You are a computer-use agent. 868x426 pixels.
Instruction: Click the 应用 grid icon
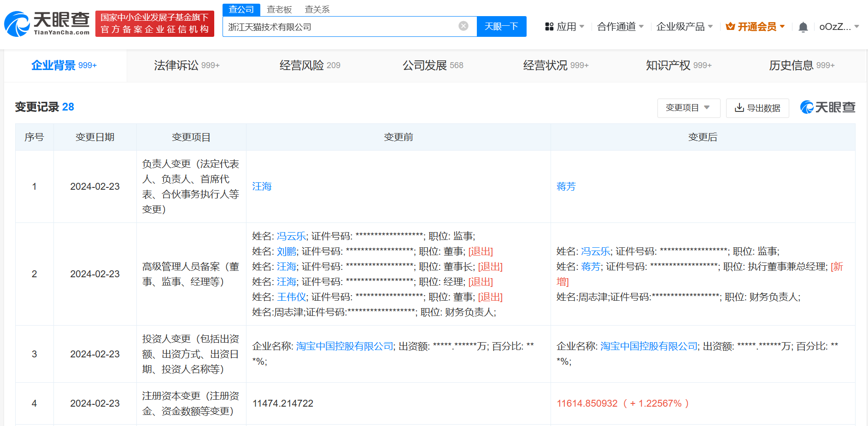coord(549,27)
